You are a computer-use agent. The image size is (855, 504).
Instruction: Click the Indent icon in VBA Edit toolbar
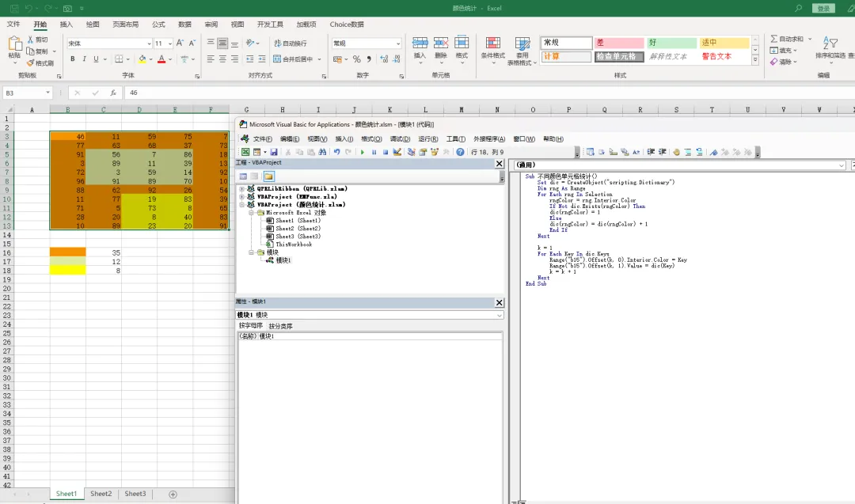tap(651, 152)
